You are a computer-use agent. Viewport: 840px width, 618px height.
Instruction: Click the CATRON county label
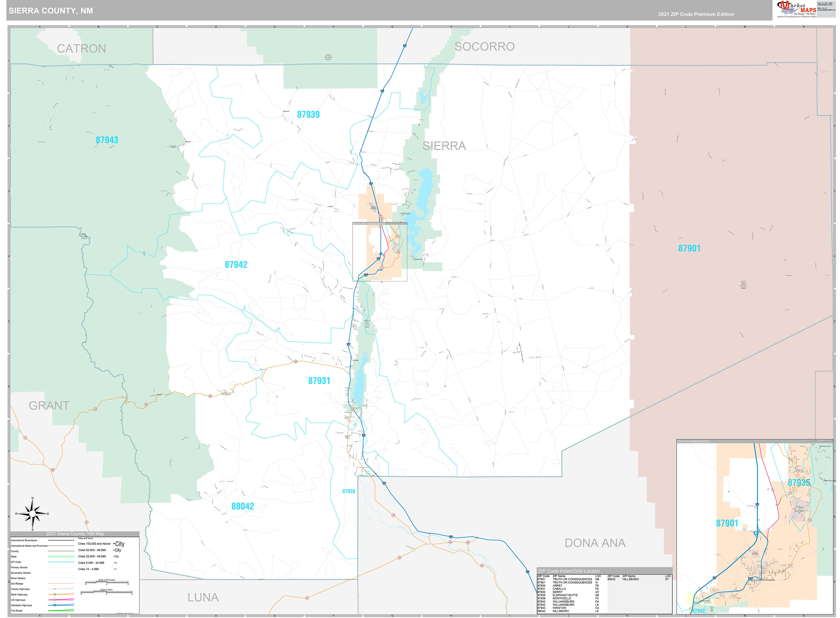coord(81,49)
